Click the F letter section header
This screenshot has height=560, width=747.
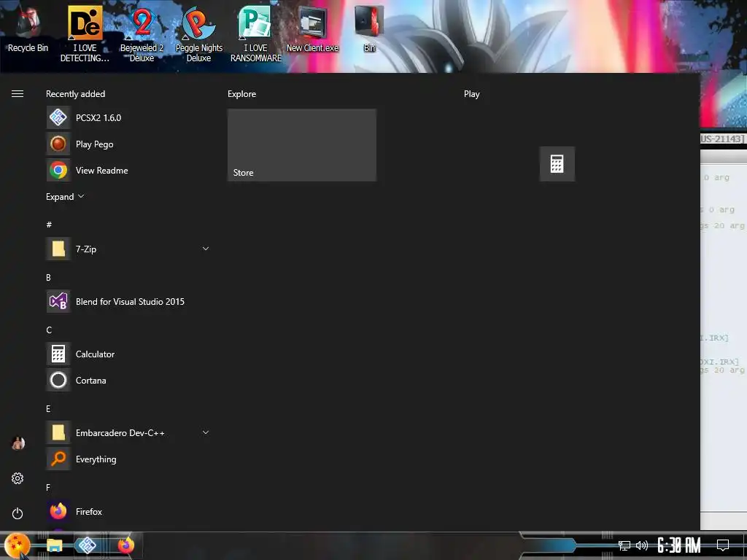click(x=47, y=487)
